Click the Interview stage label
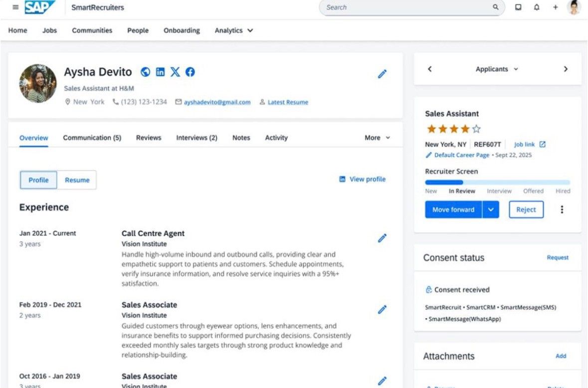Screen dimensions: 588x388 click(x=499, y=191)
